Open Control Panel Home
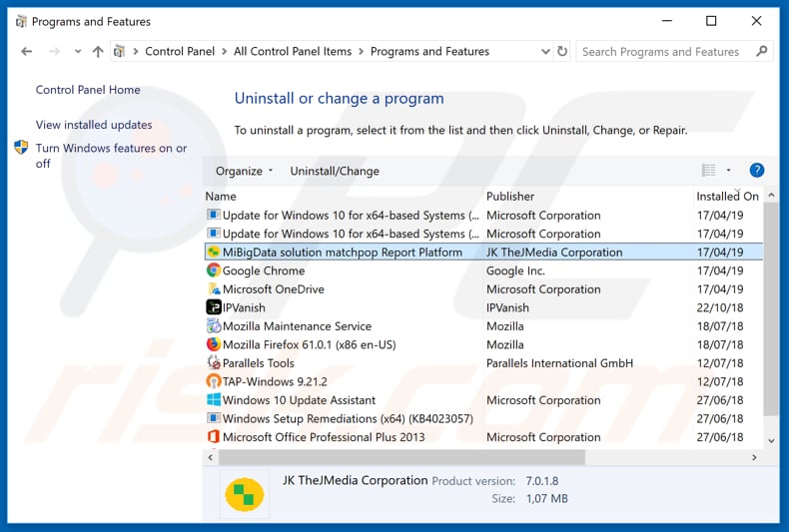The width and height of the screenshot is (789, 532). [x=88, y=90]
